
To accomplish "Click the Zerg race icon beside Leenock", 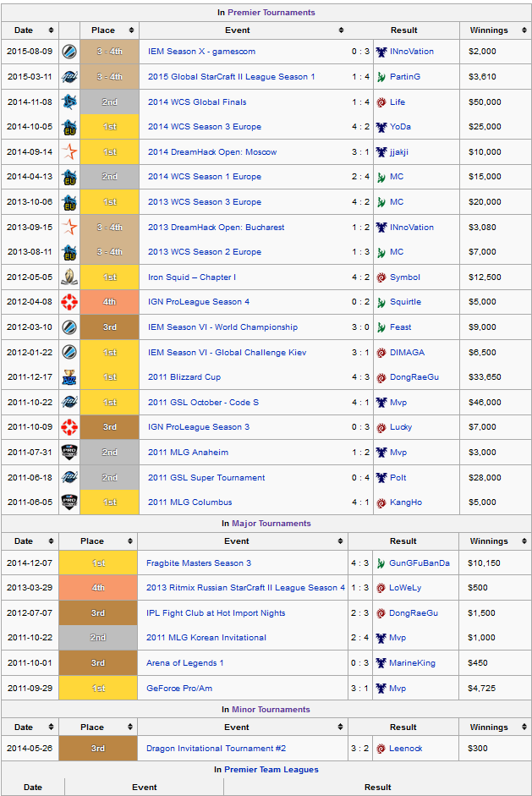I will (x=381, y=749).
